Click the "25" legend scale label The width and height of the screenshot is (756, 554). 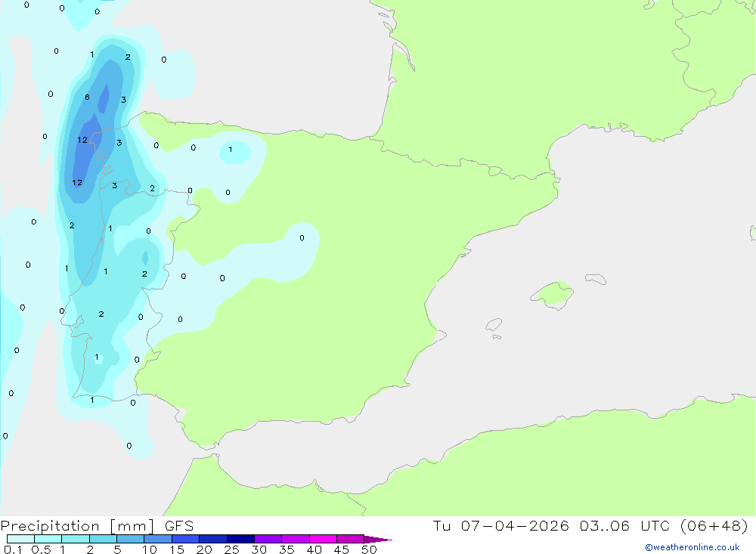coord(231,549)
